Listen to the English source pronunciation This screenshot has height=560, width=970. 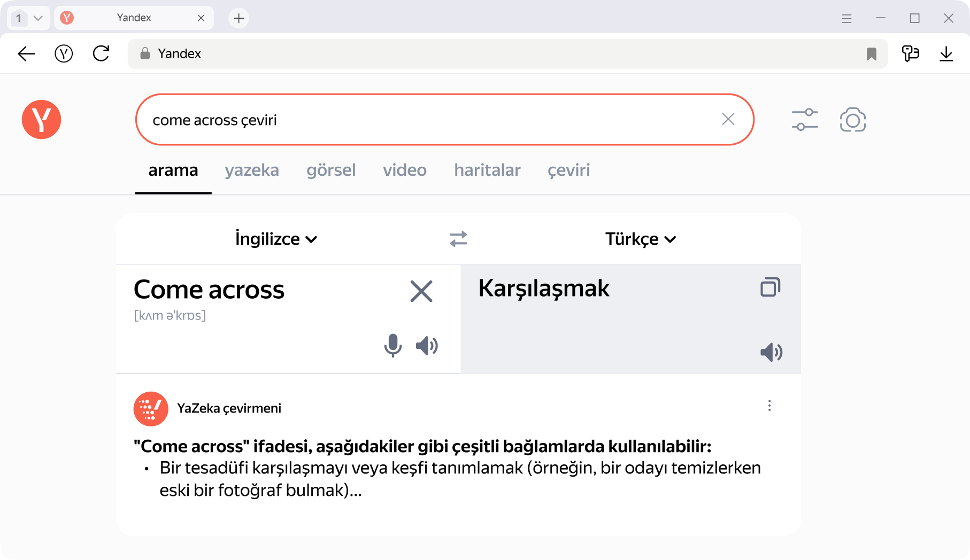pyautogui.click(x=427, y=346)
